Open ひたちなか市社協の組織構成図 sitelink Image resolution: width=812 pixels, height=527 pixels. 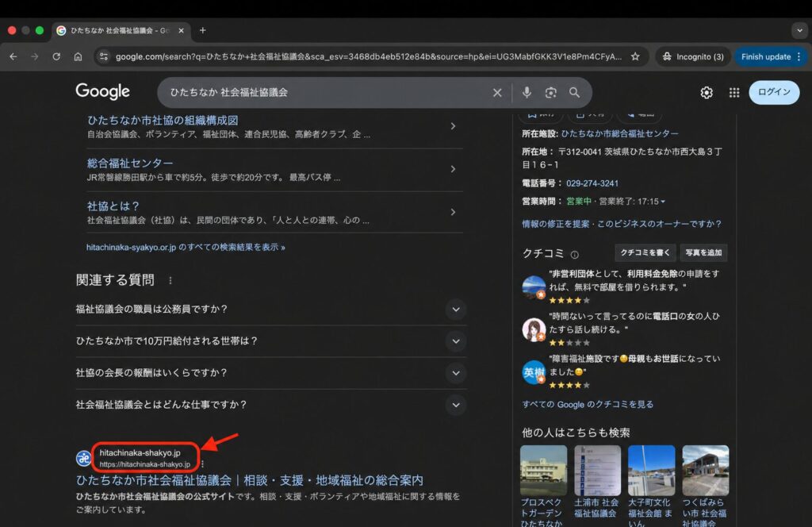162,120
